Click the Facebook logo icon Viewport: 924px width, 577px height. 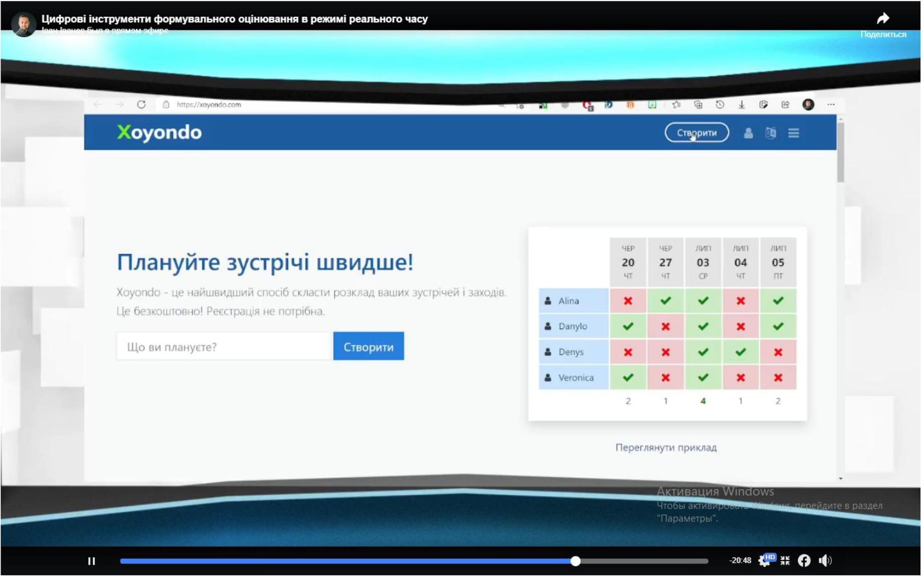[x=804, y=561]
